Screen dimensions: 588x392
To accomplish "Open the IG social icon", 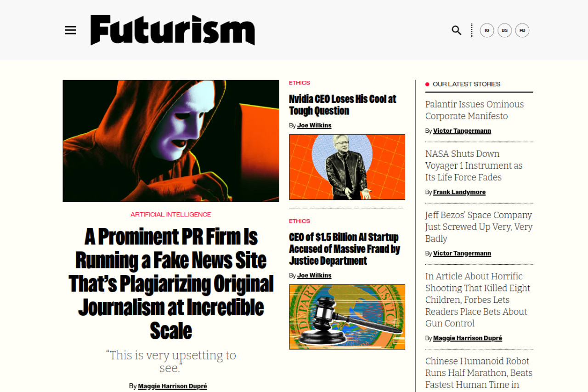I will 487,30.
